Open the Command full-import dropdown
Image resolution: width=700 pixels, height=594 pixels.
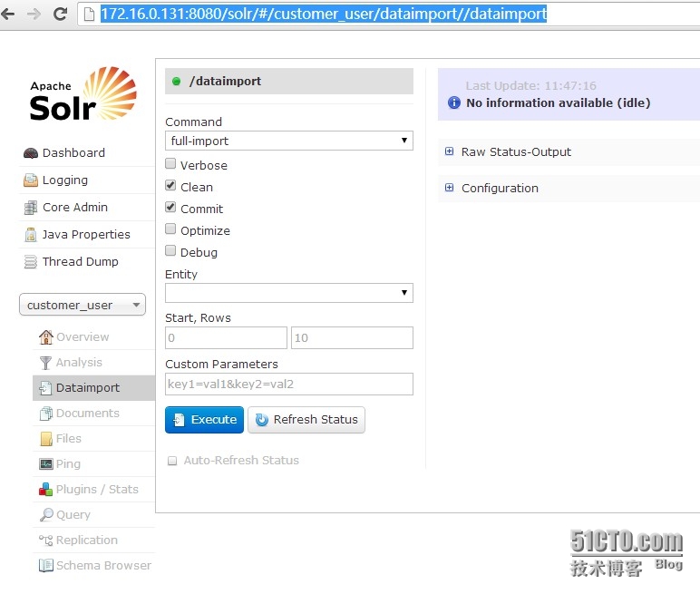coord(289,141)
